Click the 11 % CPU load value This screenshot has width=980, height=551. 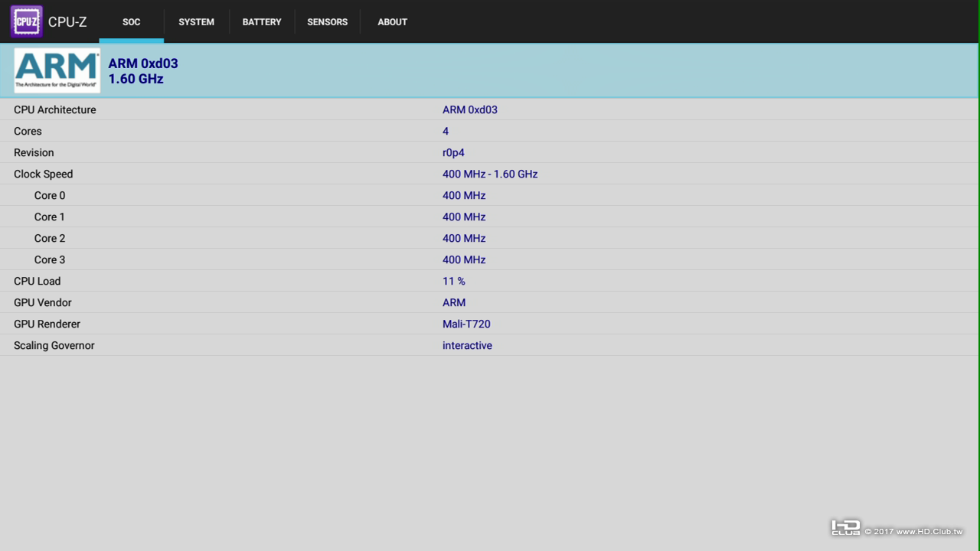coord(454,281)
